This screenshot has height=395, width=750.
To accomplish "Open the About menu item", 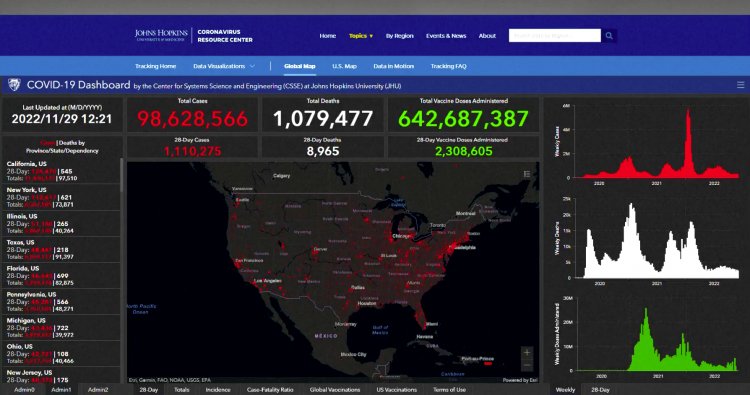I will point(487,36).
